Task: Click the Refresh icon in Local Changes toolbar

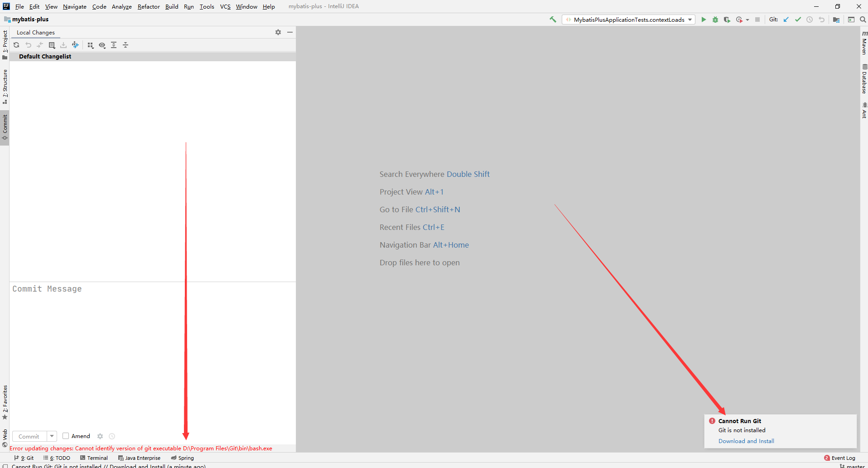Action: [x=16, y=45]
